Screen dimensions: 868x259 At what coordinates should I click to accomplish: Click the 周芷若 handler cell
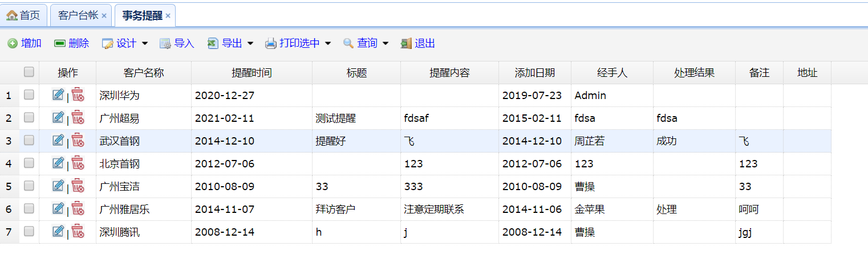(x=613, y=141)
